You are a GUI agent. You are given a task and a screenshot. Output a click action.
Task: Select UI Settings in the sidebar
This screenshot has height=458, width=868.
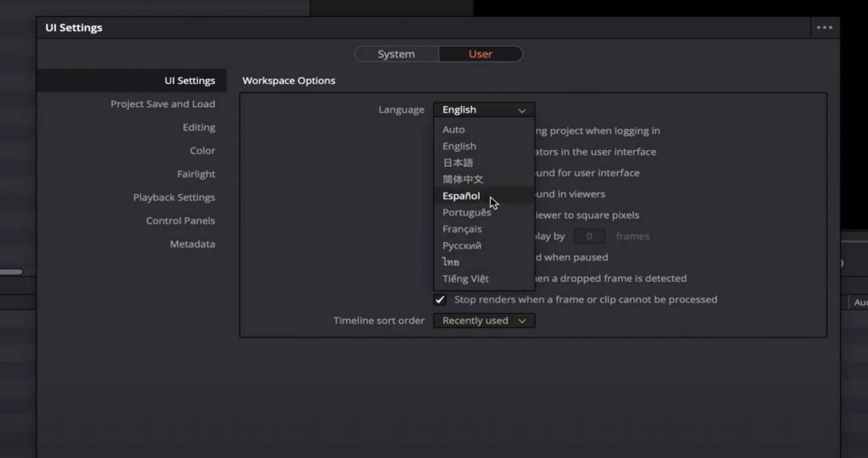[x=131, y=81]
